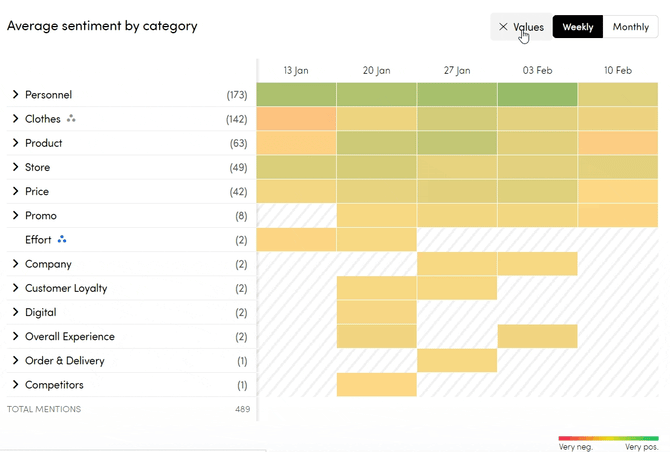Expand the Clothes category row
Viewport: 670px width, 452px height.
[x=16, y=119]
